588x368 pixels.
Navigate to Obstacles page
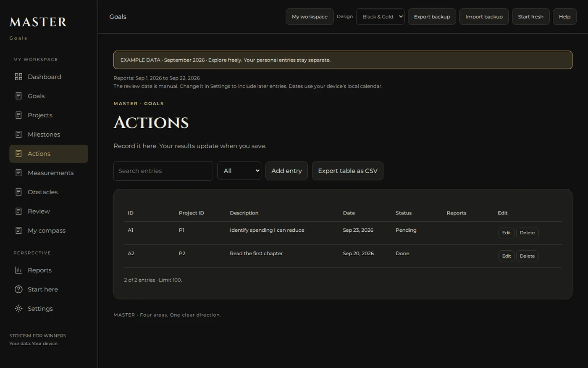(49, 192)
